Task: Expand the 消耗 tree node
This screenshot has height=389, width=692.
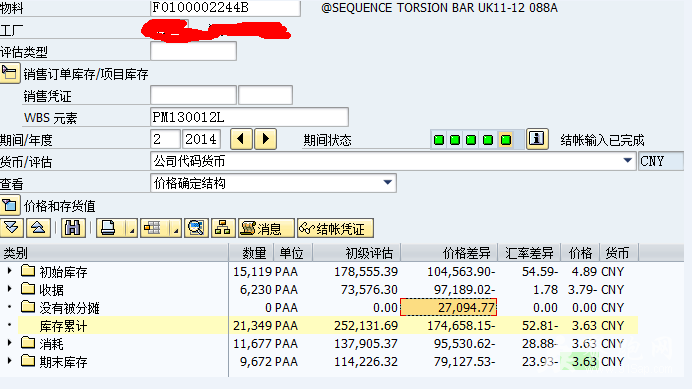Action: [x=9, y=343]
